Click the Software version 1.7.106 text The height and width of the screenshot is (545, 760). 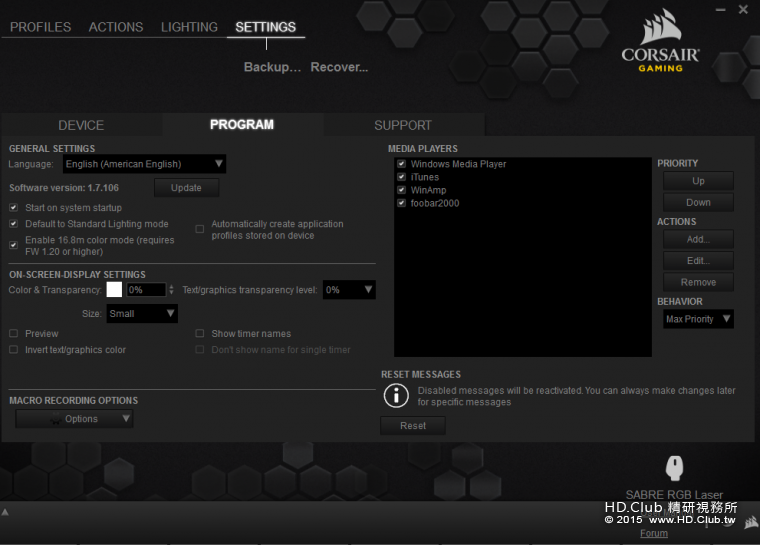pos(64,188)
